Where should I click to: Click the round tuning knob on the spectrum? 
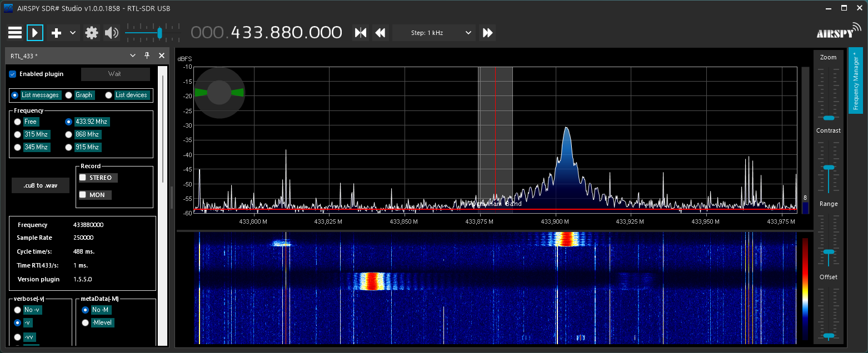click(219, 93)
